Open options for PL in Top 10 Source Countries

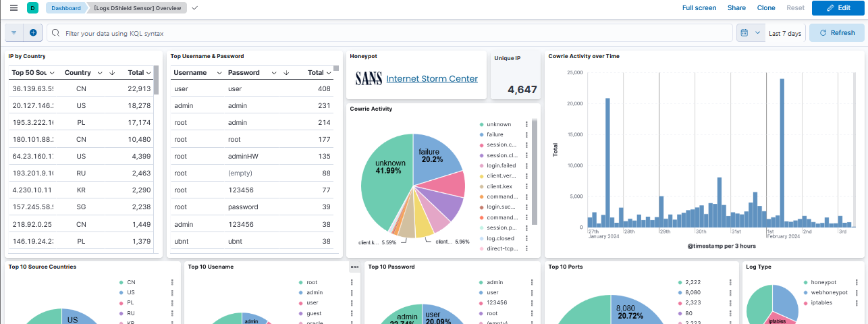tap(171, 303)
